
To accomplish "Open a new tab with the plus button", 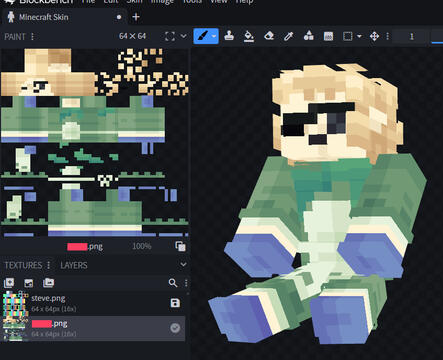I will tap(136, 17).
